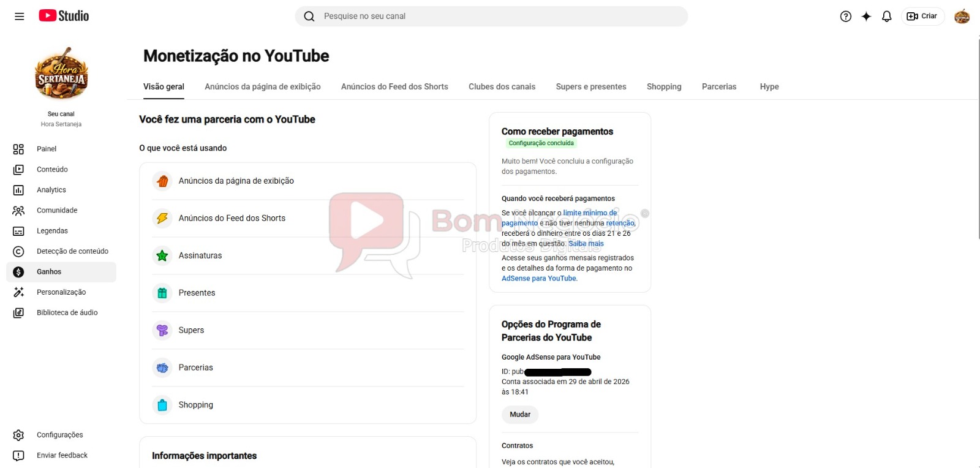Open the Help question mark icon
This screenshot has height=468, width=980.
[x=846, y=17]
